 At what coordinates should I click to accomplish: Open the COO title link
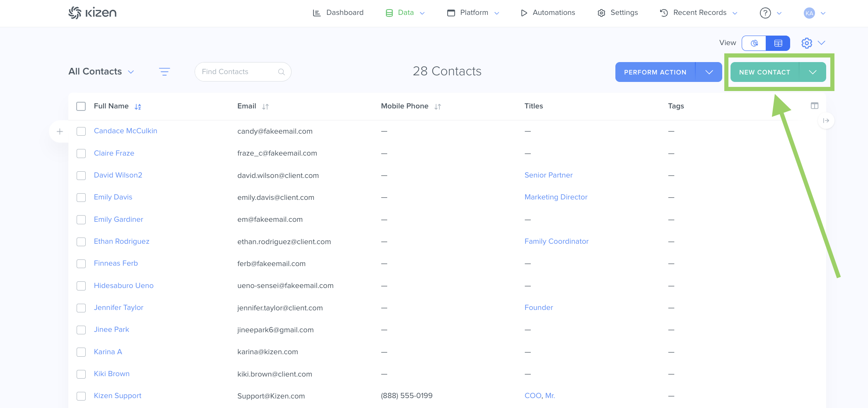(533, 396)
